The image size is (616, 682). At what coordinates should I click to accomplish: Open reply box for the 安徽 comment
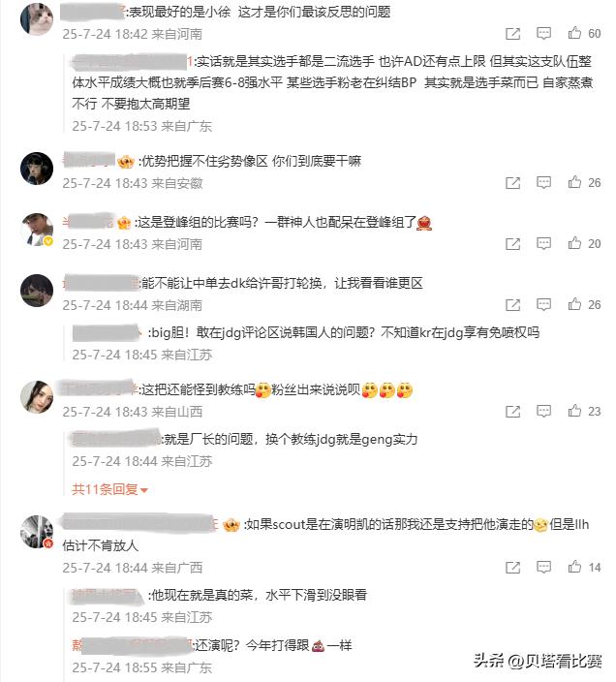coord(543,183)
